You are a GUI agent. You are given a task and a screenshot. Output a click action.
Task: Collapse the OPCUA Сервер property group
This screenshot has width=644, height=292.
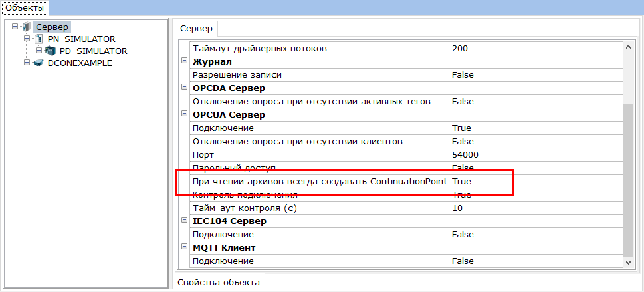coord(184,114)
